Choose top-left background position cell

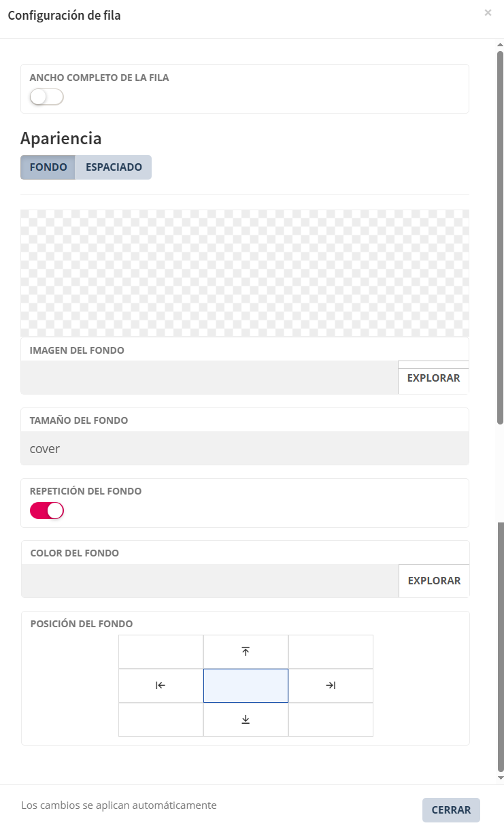tap(161, 652)
